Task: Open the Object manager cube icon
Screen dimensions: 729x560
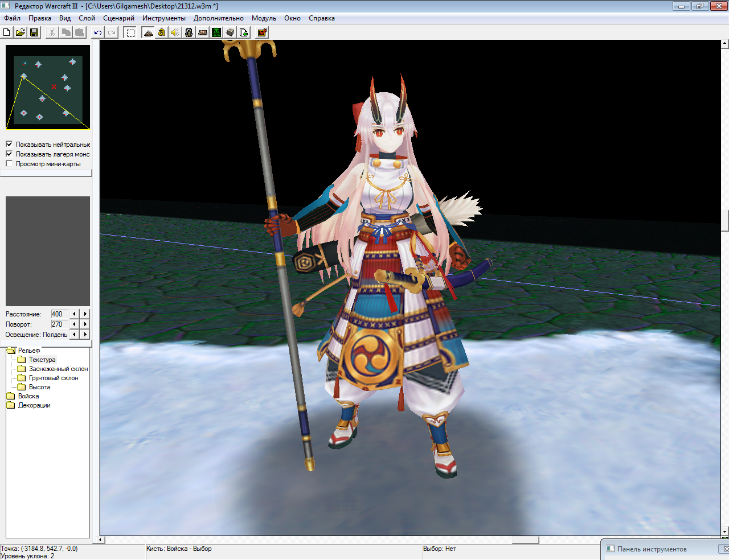Action: [x=230, y=32]
